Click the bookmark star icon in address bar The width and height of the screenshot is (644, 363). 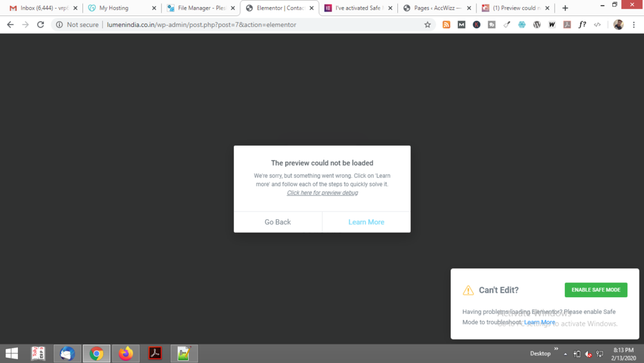tap(428, 25)
